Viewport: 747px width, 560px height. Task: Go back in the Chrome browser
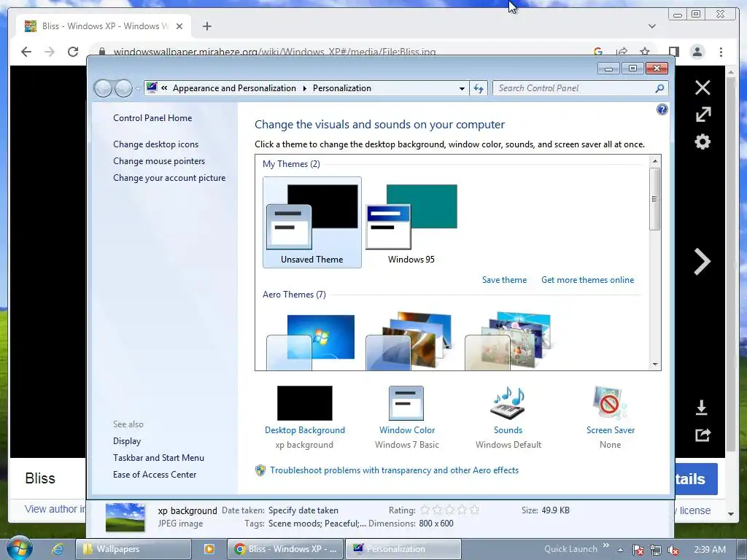(26, 52)
